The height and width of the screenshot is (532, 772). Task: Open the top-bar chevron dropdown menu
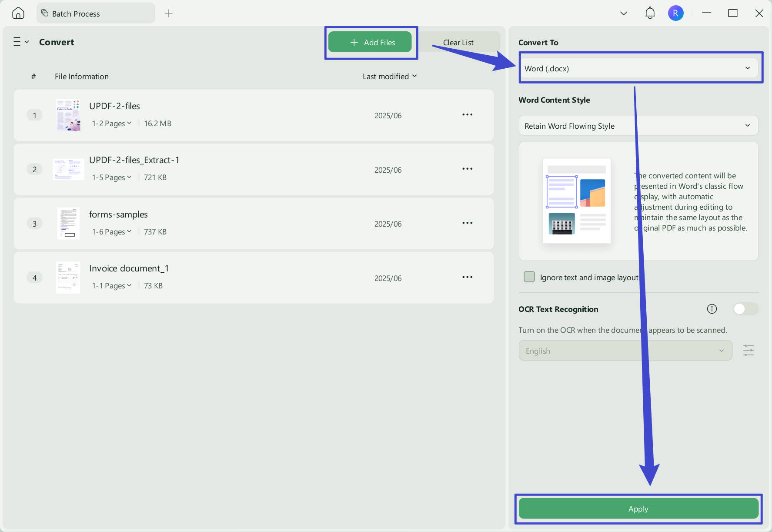tap(624, 13)
